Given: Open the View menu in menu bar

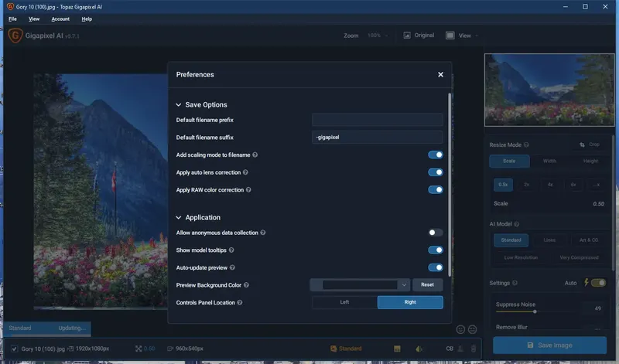Looking at the screenshot, I should point(34,19).
